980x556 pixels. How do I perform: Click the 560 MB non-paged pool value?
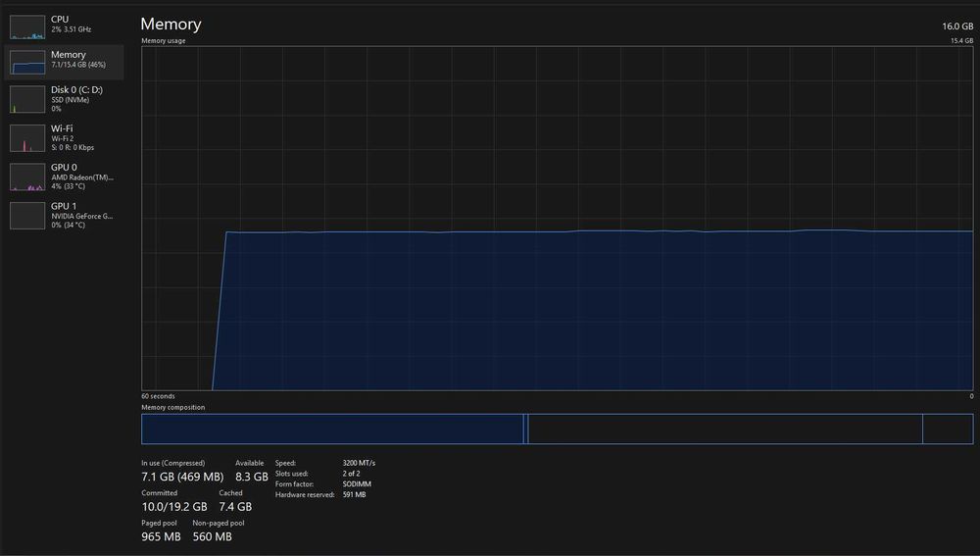(212, 536)
